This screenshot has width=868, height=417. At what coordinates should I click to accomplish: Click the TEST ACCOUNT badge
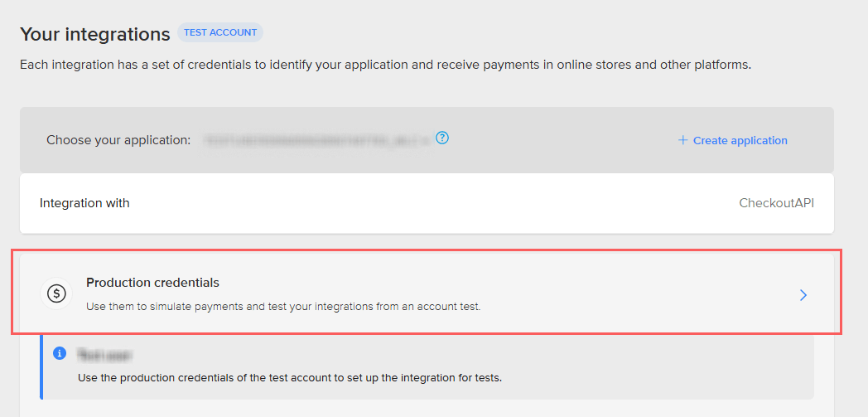pyautogui.click(x=220, y=32)
